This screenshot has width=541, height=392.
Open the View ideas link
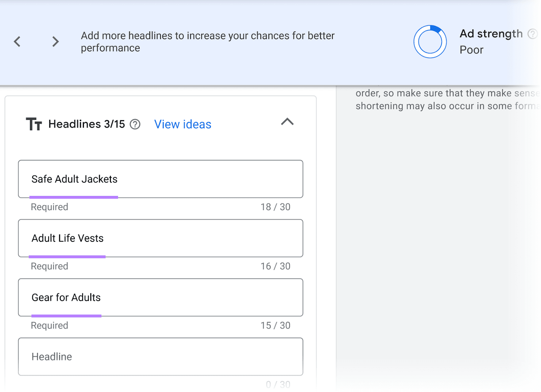tap(183, 124)
